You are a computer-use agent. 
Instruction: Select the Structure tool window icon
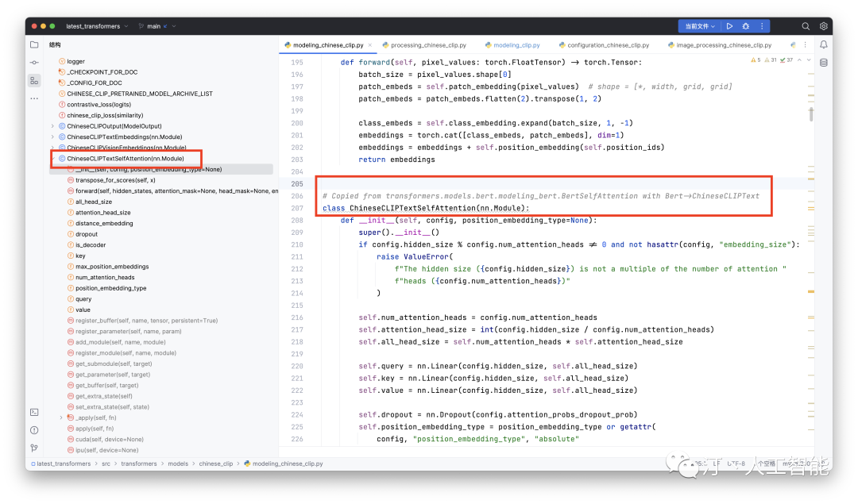34,81
